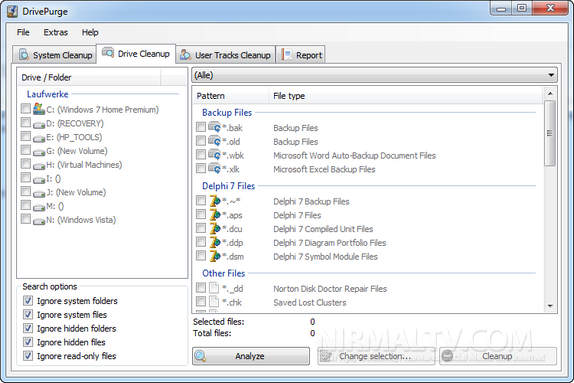Disable Ignore system files option
The width and height of the screenshot is (574, 383).
(28, 315)
